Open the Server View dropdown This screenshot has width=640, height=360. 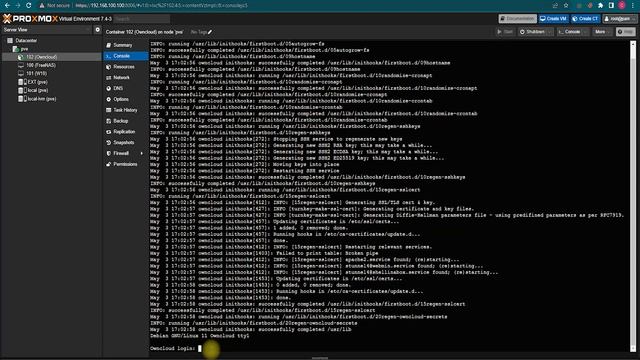pyautogui.click(x=46, y=30)
